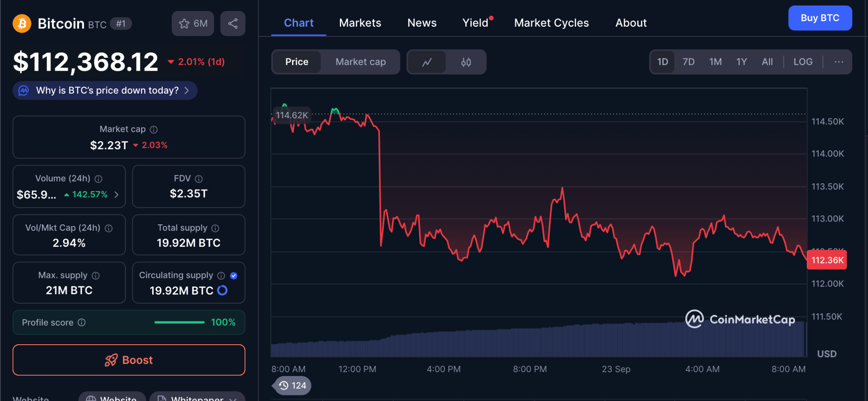The image size is (868, 401).
Task: Click the star watchlist icon
Action: pos(185,24)
